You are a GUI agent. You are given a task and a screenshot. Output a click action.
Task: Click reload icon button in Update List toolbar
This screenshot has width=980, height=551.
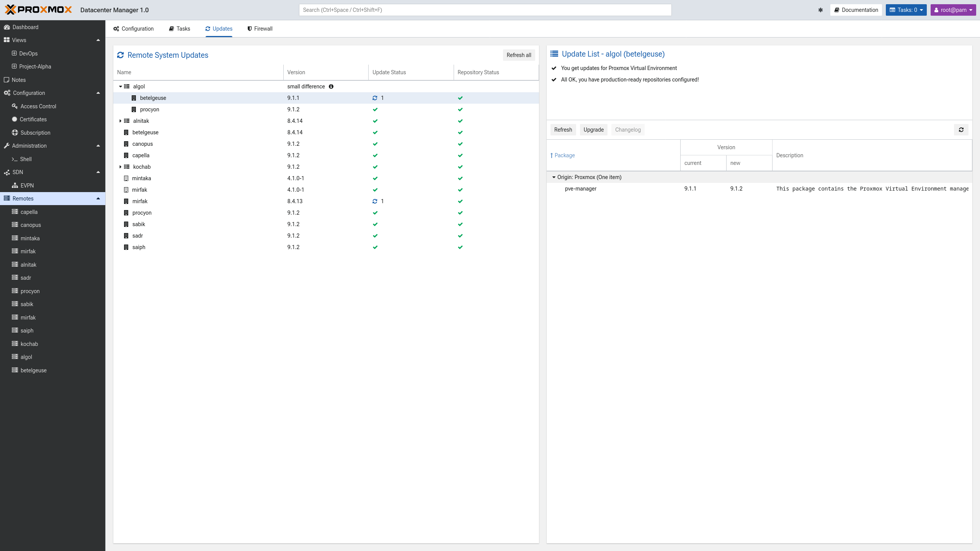coord(961,130)
